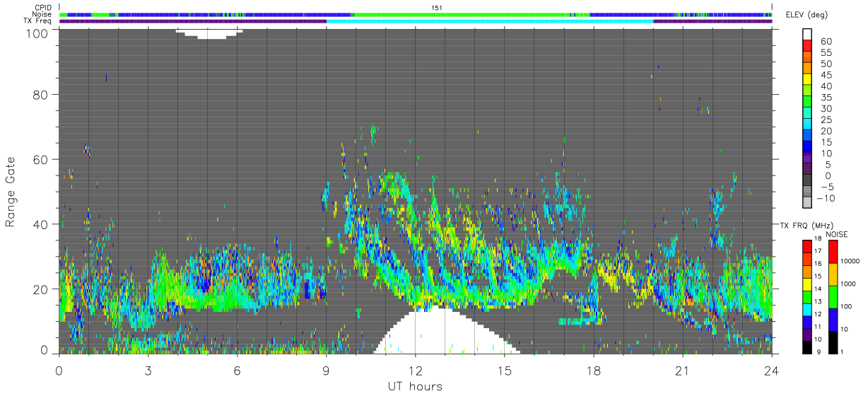The width and height of the screenshot is (868, 401).
Task: Click the white notch at the top near 5 UT
Action: pyautogui.click(x=209, y=33)
